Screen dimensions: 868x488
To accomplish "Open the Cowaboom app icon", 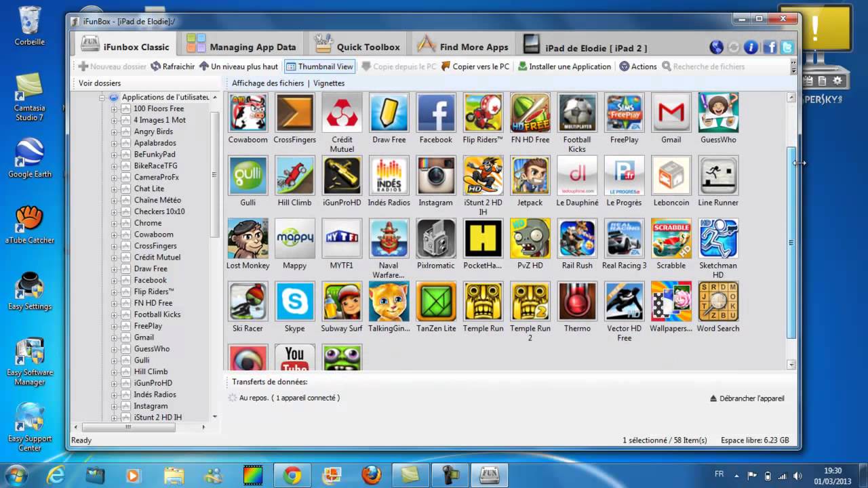I will click(x=248, y=113).
